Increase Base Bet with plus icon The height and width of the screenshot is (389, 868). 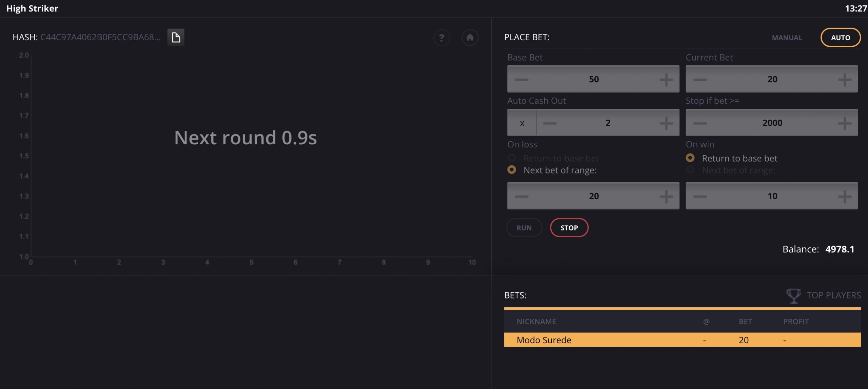coord(666,79)
